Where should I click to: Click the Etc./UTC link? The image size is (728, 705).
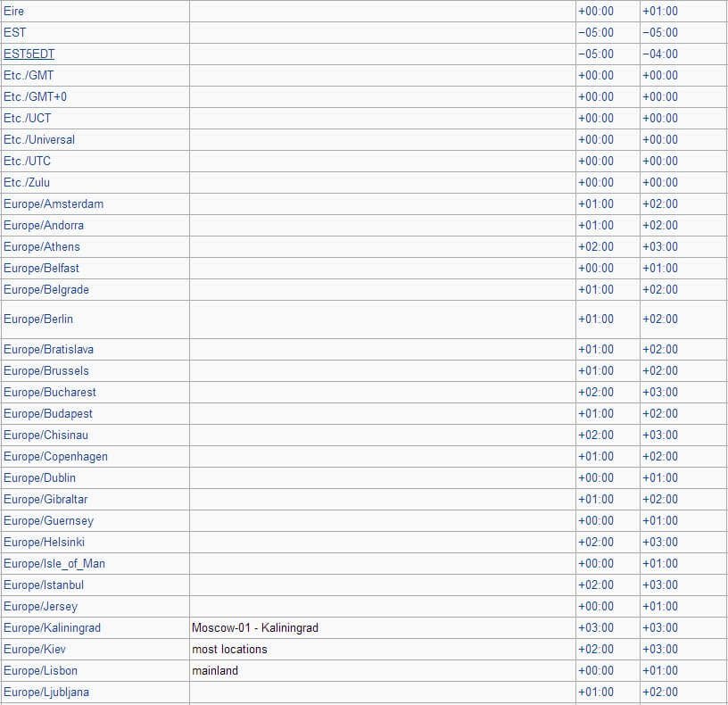[x=27, y=161]
